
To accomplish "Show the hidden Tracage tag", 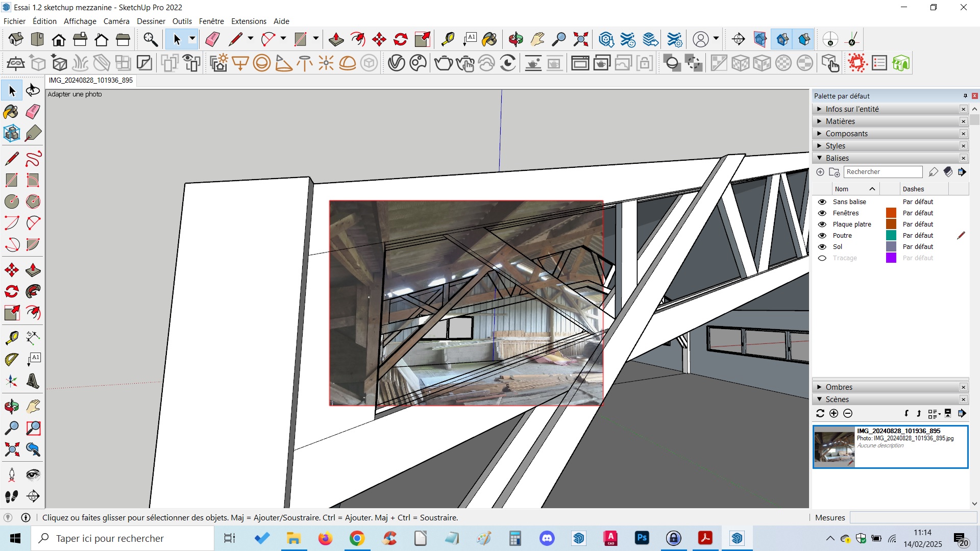I will pyautogui.click(x=822, y=258).
